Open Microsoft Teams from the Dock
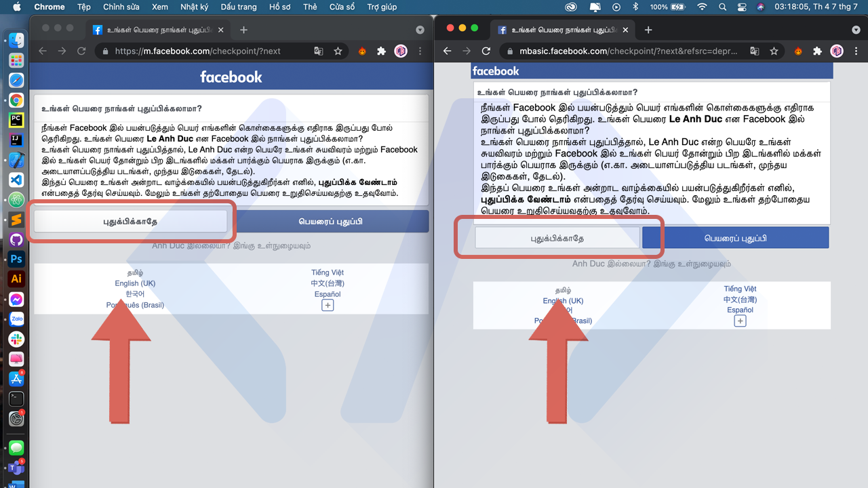 tap(16, 468)
